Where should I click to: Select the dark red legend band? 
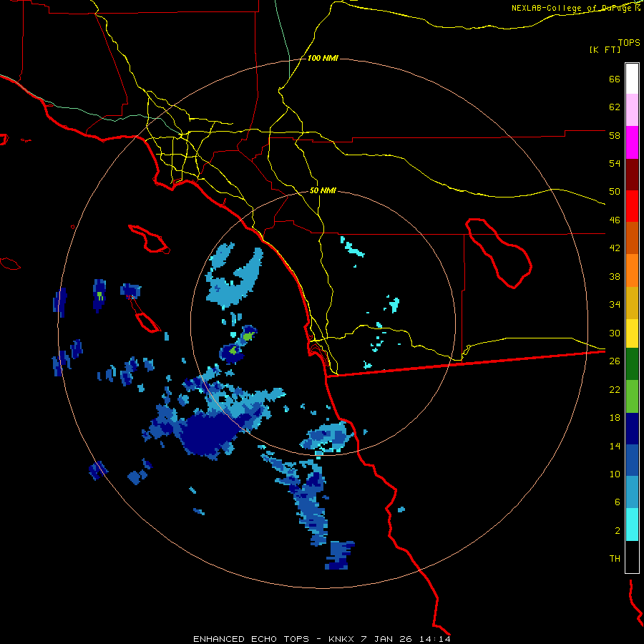[x=632, y=175]
